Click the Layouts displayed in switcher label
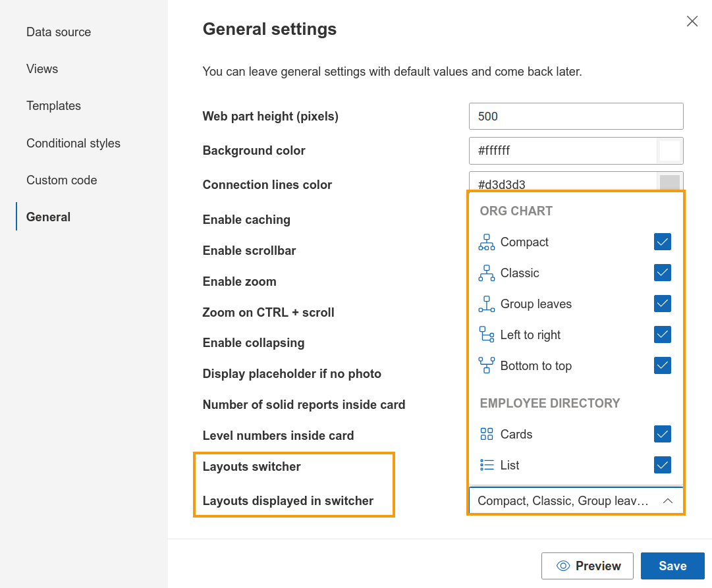 tap(288, 501)
